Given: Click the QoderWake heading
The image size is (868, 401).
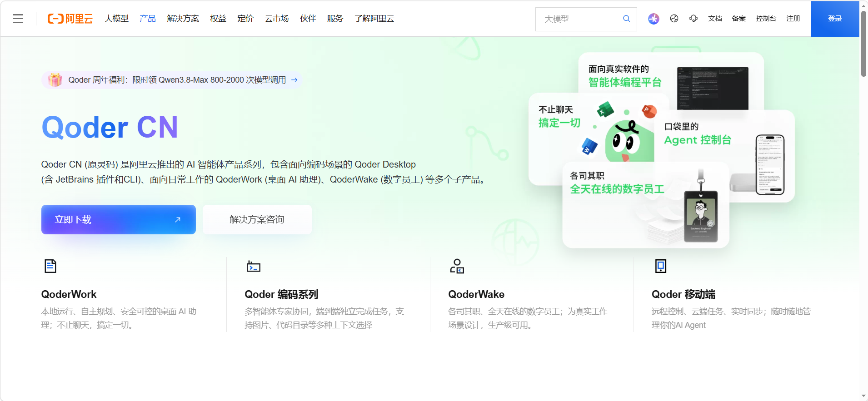Looking at the screenshot, I should pyautogui.click(x=476, y=295).
